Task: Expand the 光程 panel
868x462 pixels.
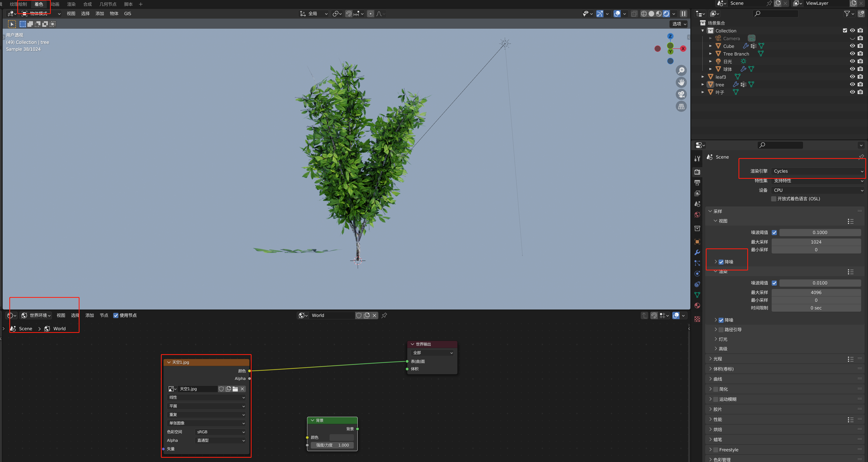Action: (x=718, y=359)
